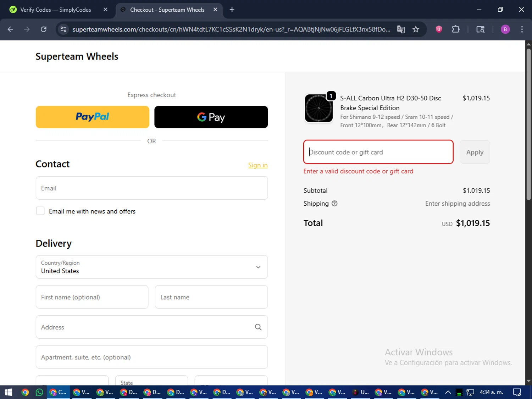Click the 'Enter a valid discount code' error
The image size is (532, 399).
[x=358, y=171]
